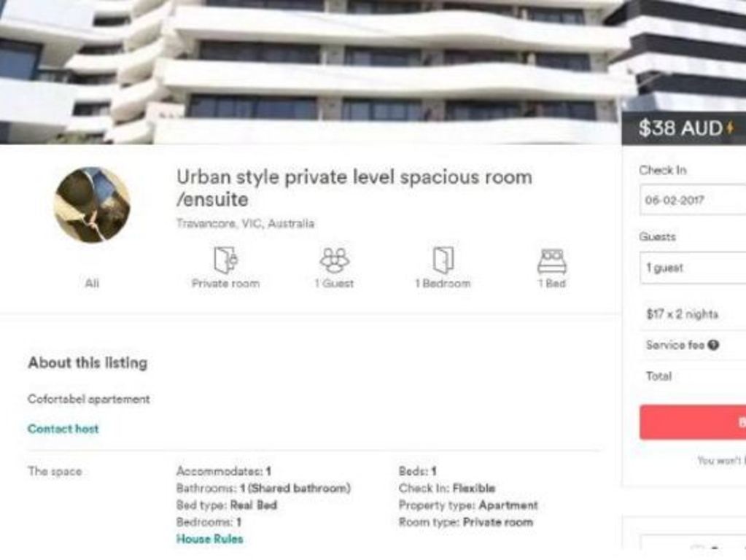Click the host name Ali
This screenshot has height=560, width=746.
(92, 284)
